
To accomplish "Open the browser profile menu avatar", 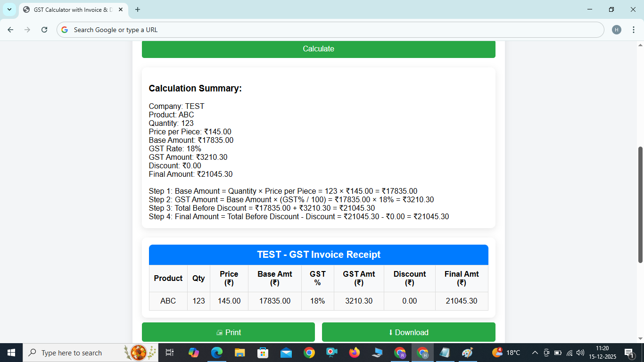I will pos(617,29).
